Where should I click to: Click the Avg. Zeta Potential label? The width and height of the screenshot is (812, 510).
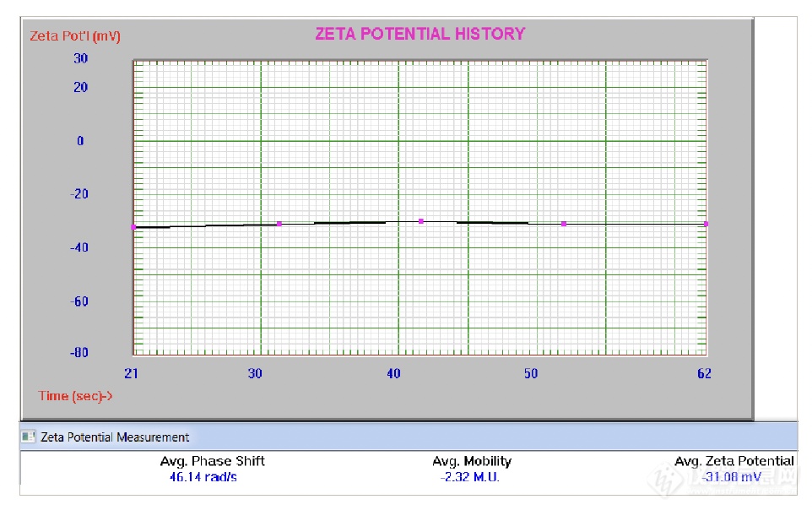coord(734,461)
